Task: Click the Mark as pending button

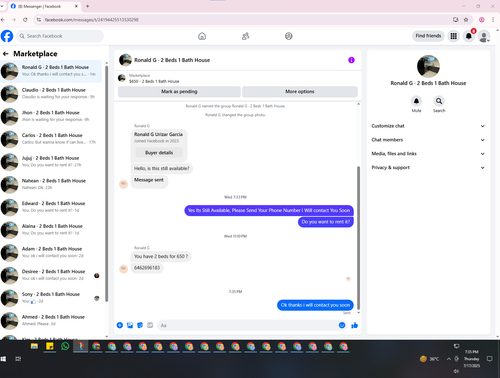Action: pos(179,91)
